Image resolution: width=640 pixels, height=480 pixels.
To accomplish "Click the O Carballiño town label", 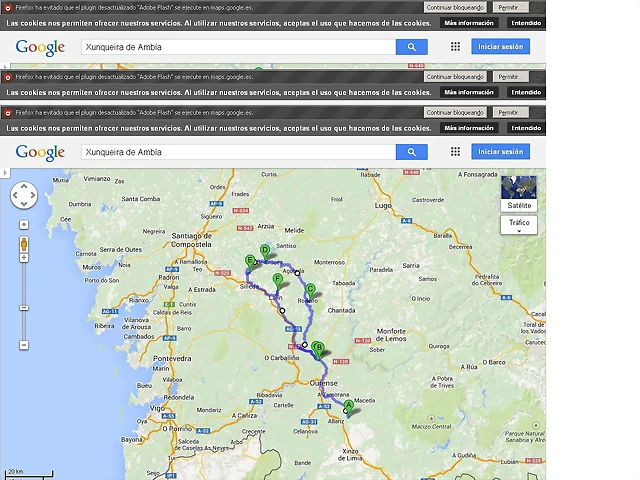I will (x=282, y=358).
